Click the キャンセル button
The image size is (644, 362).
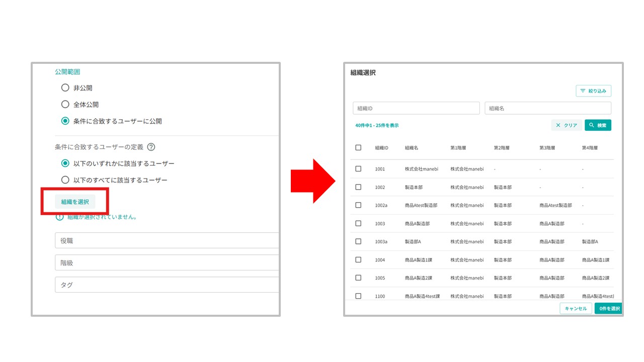coord(576,309)
